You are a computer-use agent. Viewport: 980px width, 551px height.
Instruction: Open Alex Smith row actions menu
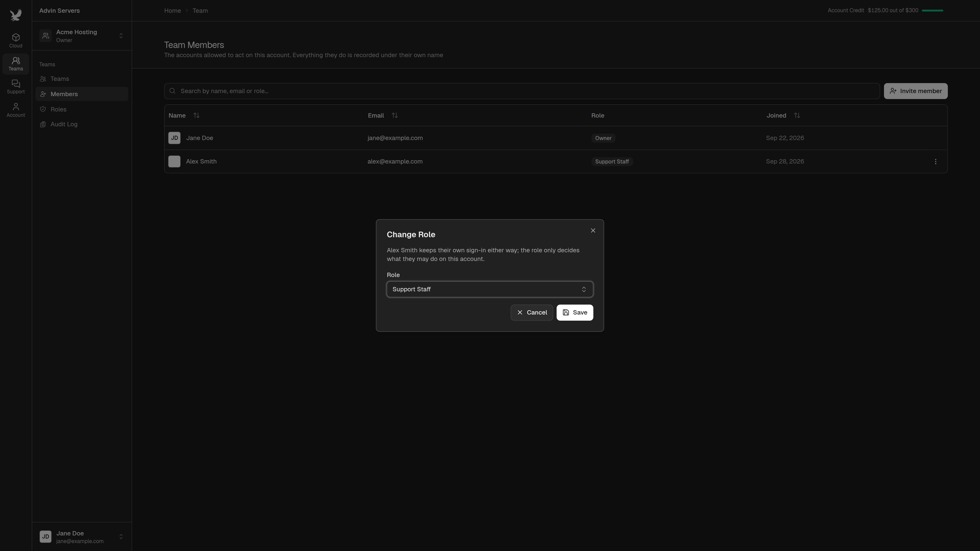pyautogui.click(x=936, y=162)
